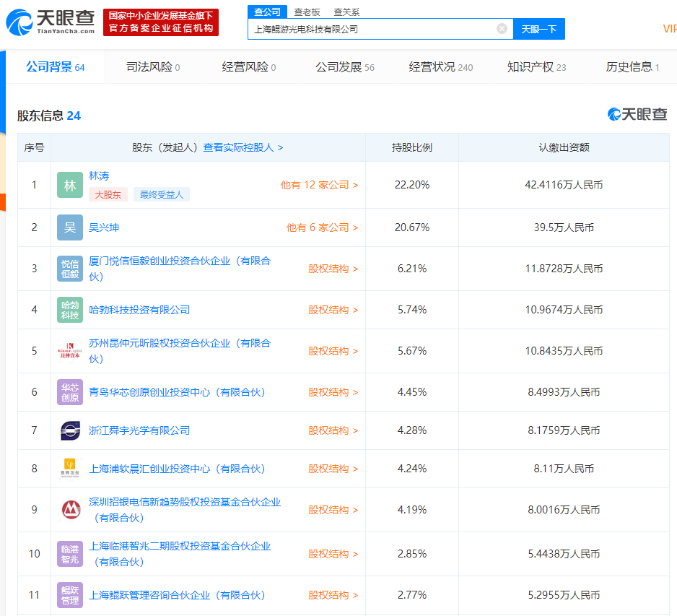The image size is (677, 616).
Task: Open the 上海鲲跃管理咨询合伙企业 shareholder link
Action: (177, 595)
